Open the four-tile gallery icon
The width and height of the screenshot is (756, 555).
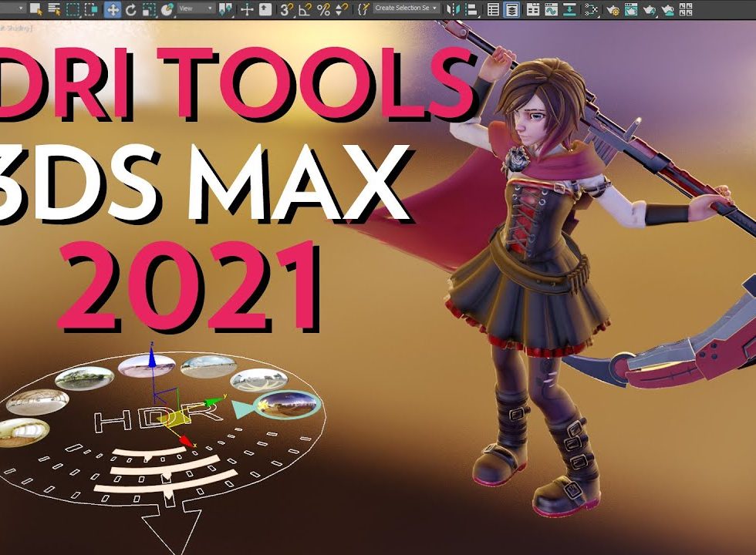(x=686, y=9)
